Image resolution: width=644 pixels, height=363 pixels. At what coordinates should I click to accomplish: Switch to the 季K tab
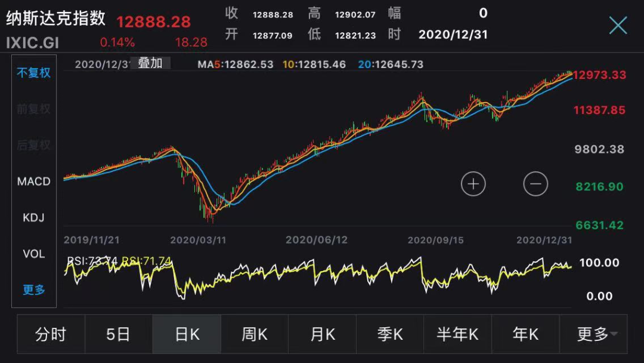click(x=390, y=334)
